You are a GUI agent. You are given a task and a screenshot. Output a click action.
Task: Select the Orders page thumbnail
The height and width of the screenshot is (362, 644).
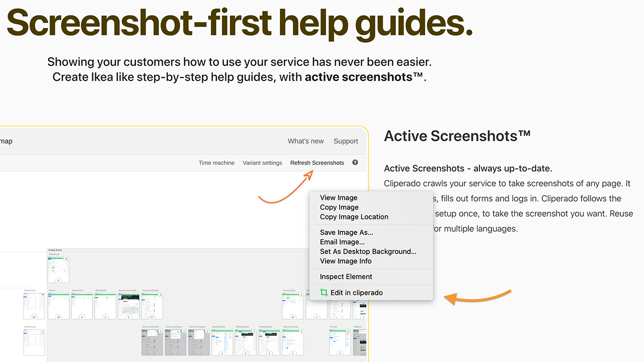58,305
